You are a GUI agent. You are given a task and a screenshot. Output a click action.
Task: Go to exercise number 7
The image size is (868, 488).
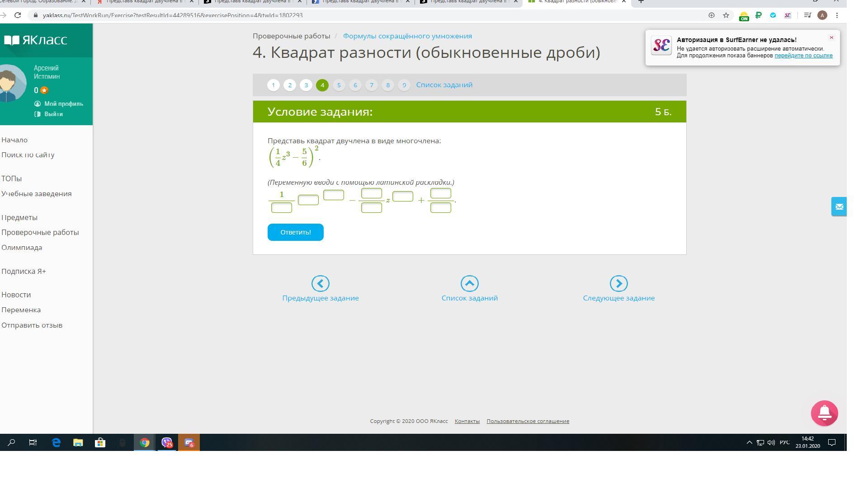[372, 85]
